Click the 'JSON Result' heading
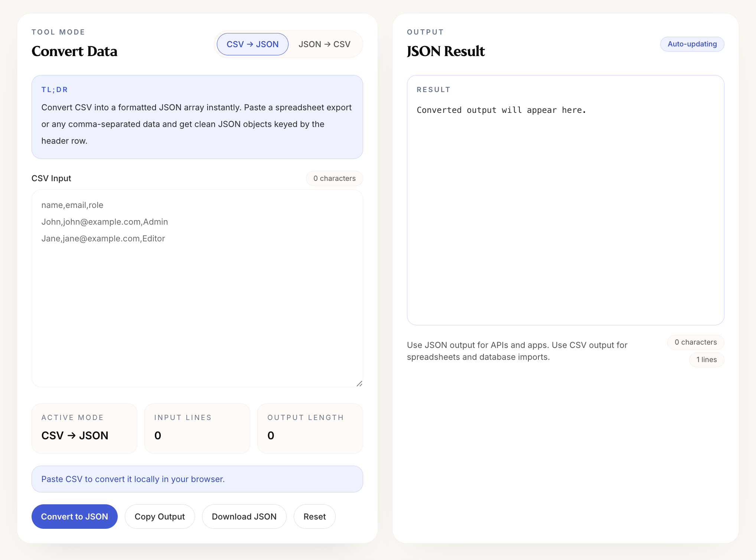 (x=446, y=51)
